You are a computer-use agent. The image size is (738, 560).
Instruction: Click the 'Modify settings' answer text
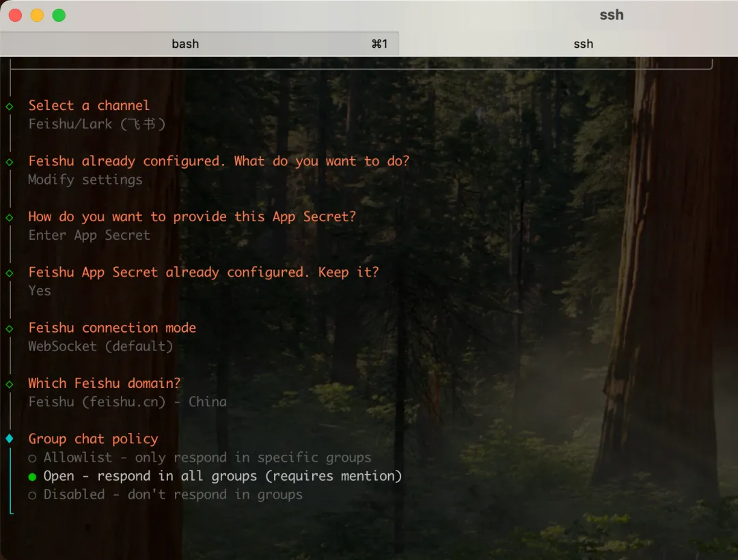pos(85,180)
